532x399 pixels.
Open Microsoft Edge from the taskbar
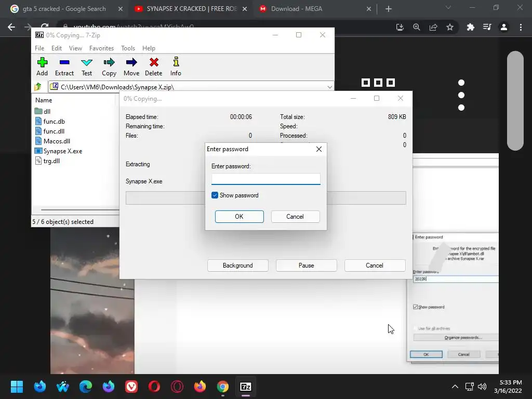click(x=86, y=387)
